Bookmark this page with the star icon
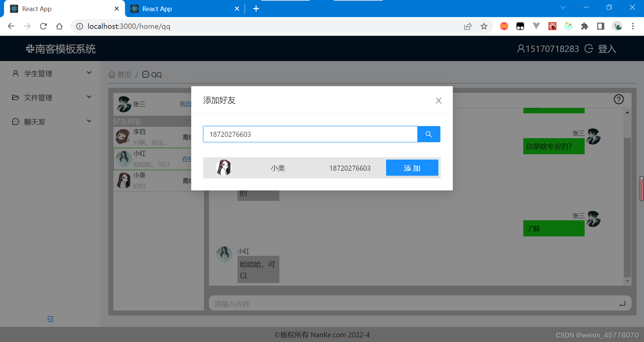This screenshot has height=342, width=644. pos(484,26)
